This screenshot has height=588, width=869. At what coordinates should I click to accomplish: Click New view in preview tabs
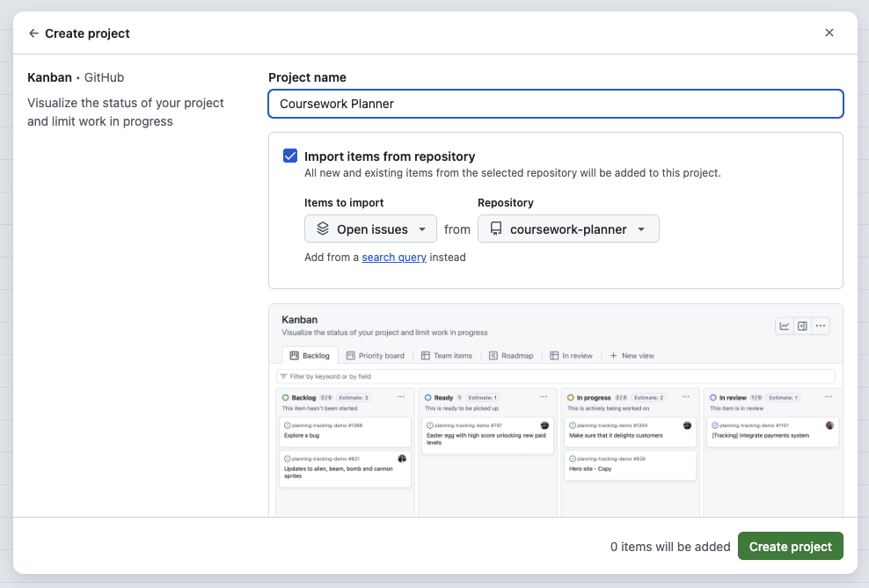(x=632, y=355)
